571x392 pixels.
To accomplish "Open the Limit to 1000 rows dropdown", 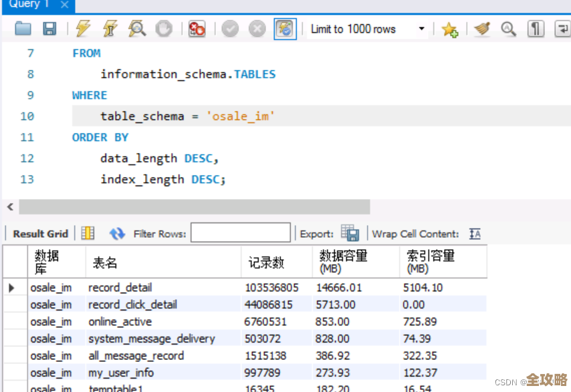I will pos(421,29).
